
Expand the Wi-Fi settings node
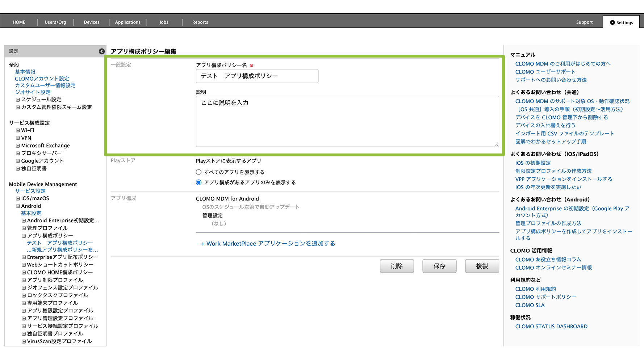click(x=18, y=130)
